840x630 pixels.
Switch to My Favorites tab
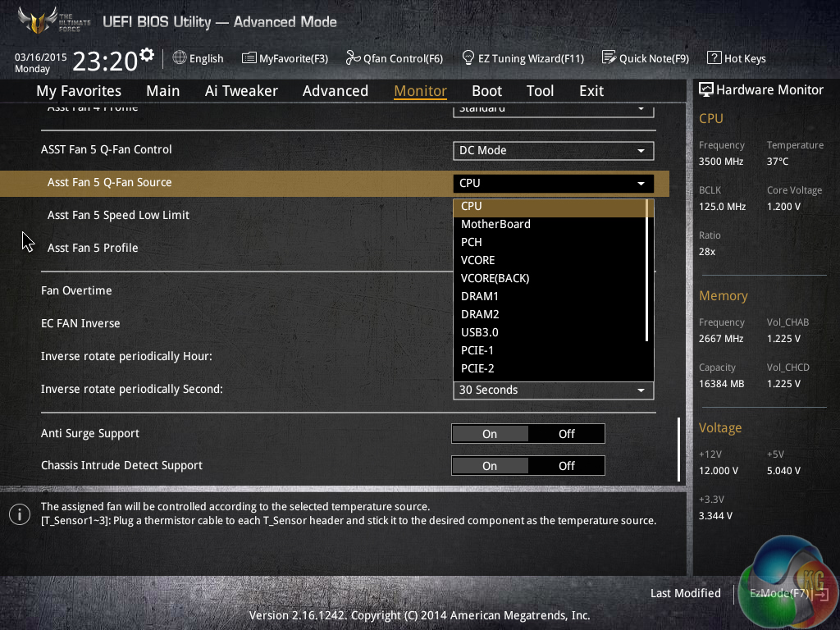coord(79,91)
